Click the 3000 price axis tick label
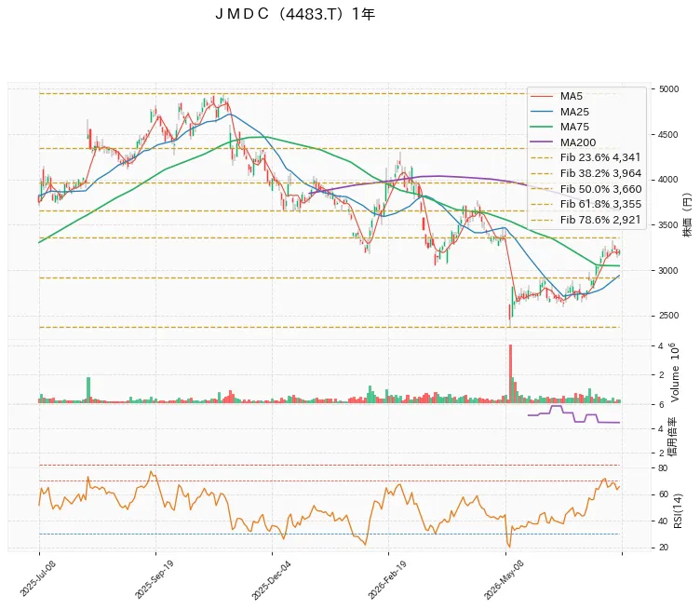This screenshot has height=609, width=700. (x=668, y=271)
